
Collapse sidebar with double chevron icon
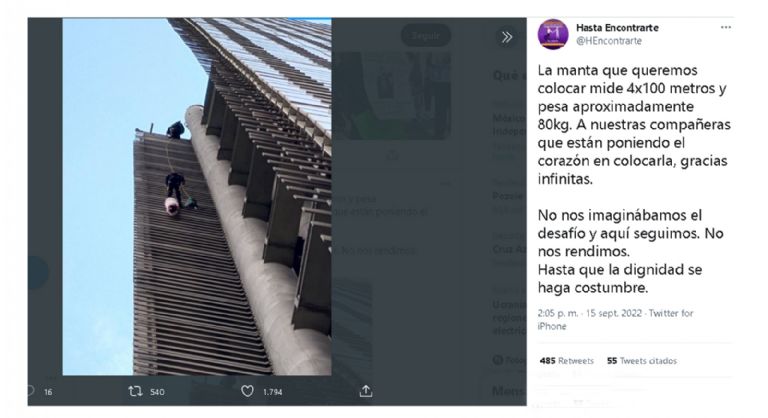(507, 37)
